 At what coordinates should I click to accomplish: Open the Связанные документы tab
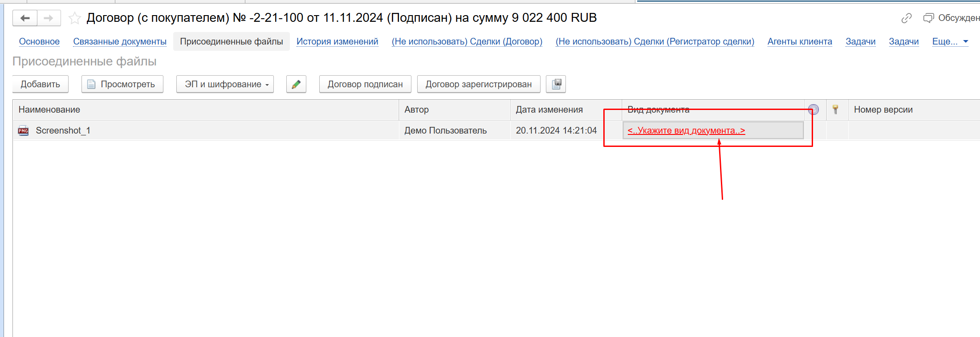[120, 41]
